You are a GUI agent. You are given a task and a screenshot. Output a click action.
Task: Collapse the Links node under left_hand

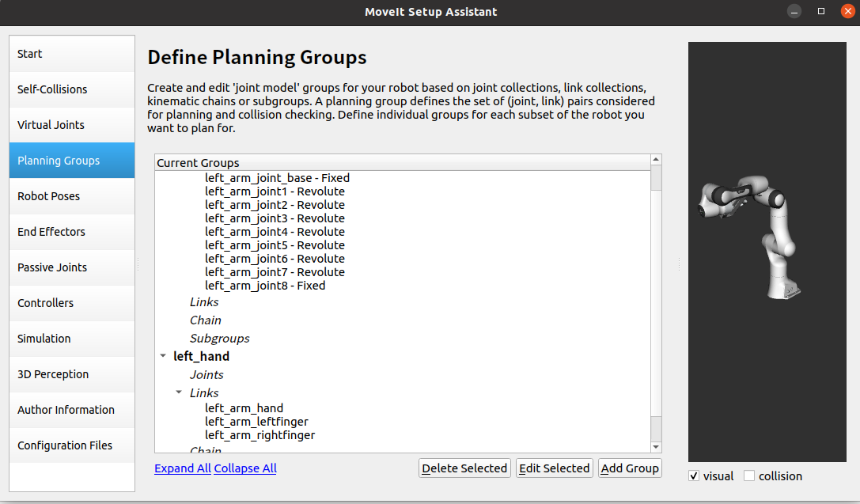tap(179, 392)
